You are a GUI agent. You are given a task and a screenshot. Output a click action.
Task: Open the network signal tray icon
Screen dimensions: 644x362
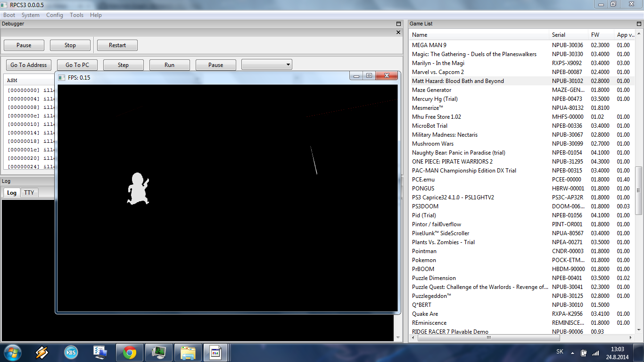[595, 353]
